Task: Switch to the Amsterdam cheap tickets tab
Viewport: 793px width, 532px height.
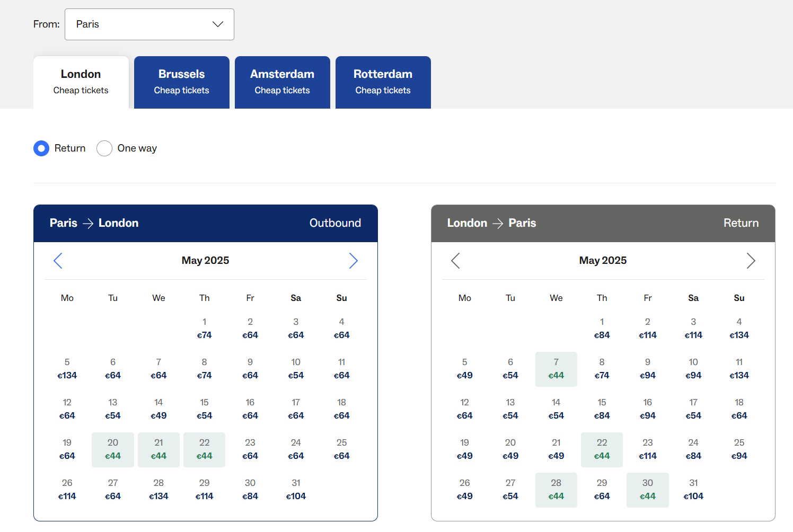Action: coord(283,82)
